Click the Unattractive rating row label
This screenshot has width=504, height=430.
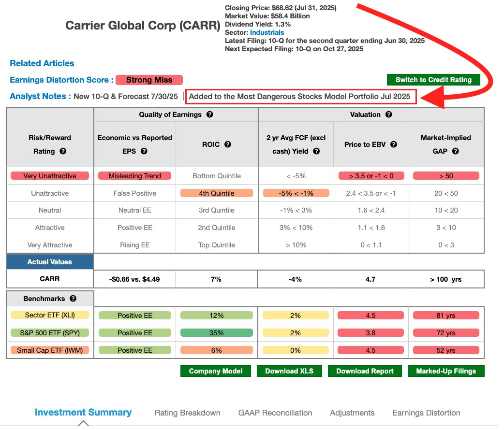point(50,193)
